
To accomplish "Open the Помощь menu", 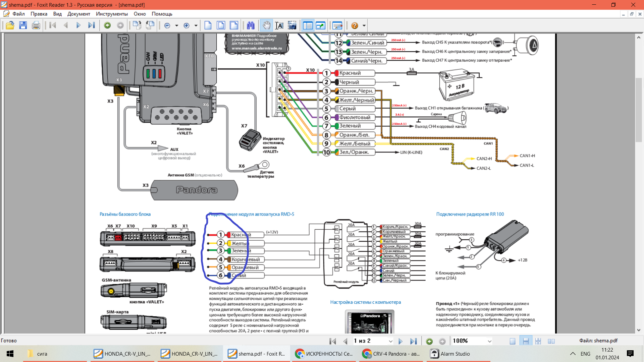I will 162,14.
